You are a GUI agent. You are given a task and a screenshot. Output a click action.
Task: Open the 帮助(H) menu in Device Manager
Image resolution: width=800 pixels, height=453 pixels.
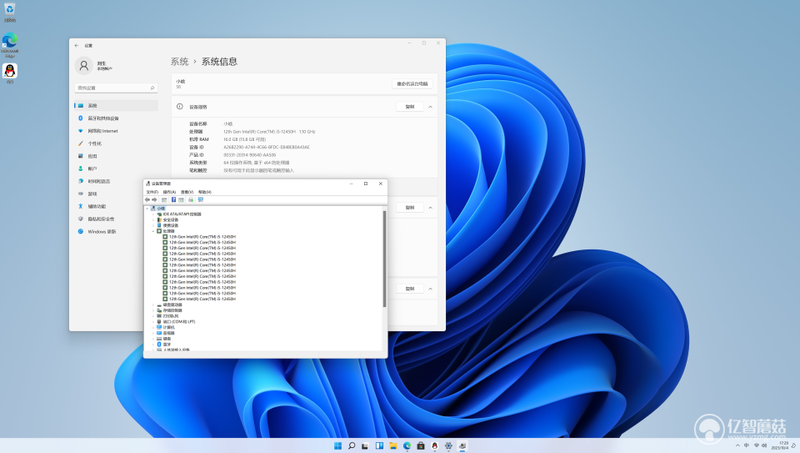(x=205, y=192)
